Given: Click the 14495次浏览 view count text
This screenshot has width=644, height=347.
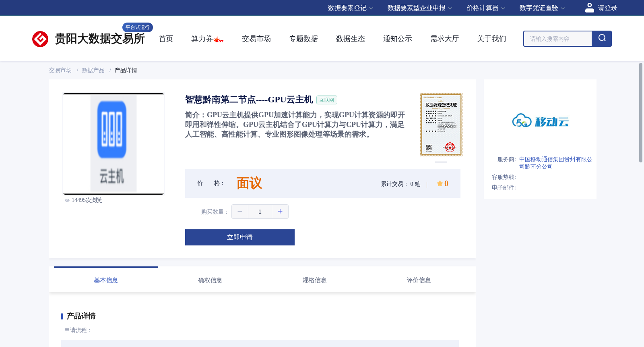Looking at the screenshot, I should click(87, 200).
